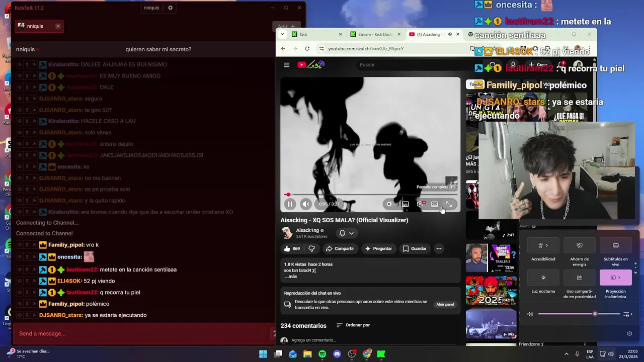This screenshot has width=644, height=362.
Task: Open Chrome tab search dropdown arrow
Action: 282,34
